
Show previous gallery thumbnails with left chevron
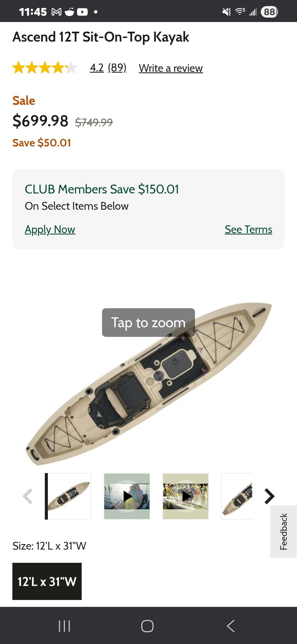(28, 496)
